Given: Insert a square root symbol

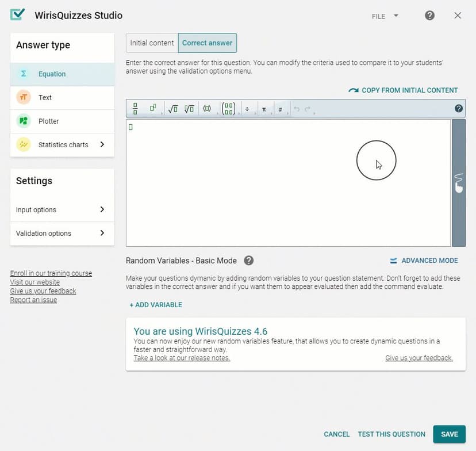Looking at the screenshot, I should pyautogui.click(x=172, y=109).
